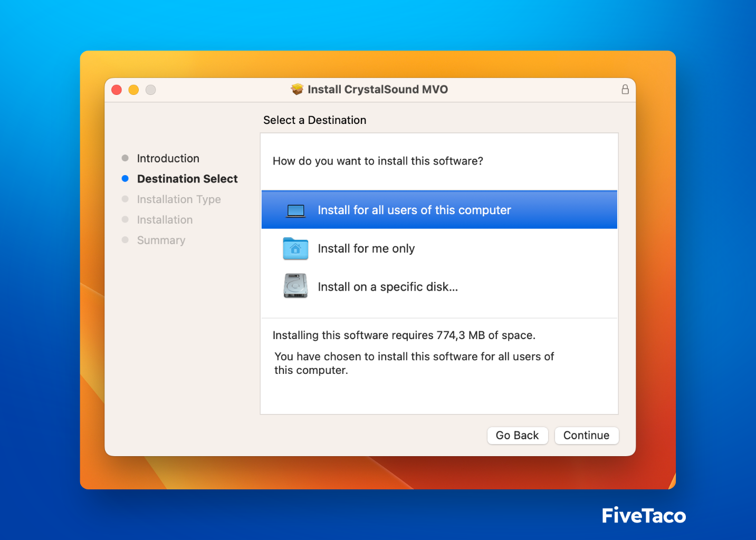Click the home folder icon for me only

295,248
